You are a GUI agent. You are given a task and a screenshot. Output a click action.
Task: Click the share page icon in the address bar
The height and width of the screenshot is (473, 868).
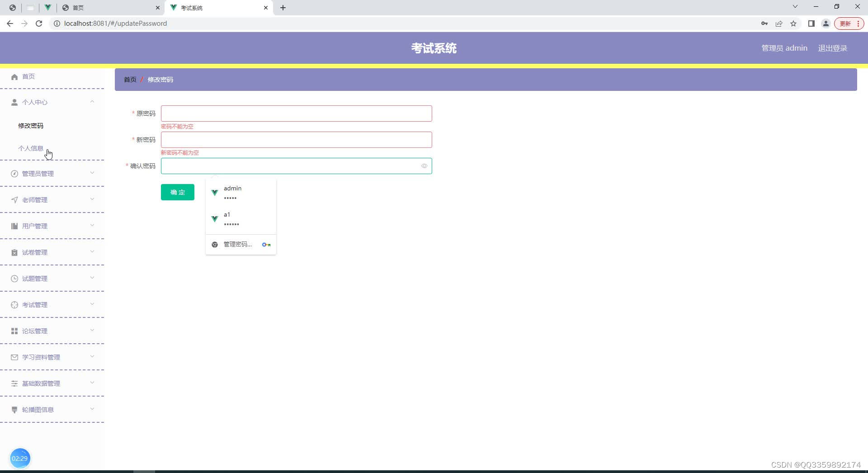[x=779, y=24]
